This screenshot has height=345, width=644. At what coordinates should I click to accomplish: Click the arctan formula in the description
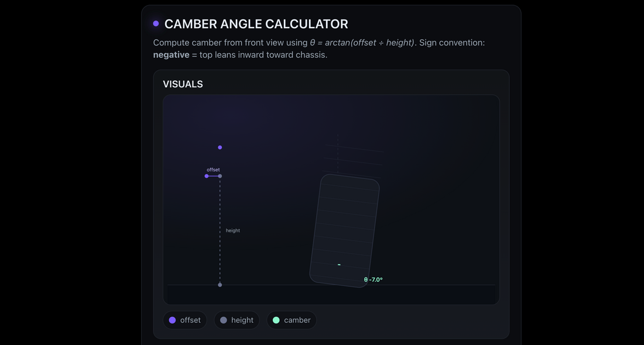coord(362,42)
